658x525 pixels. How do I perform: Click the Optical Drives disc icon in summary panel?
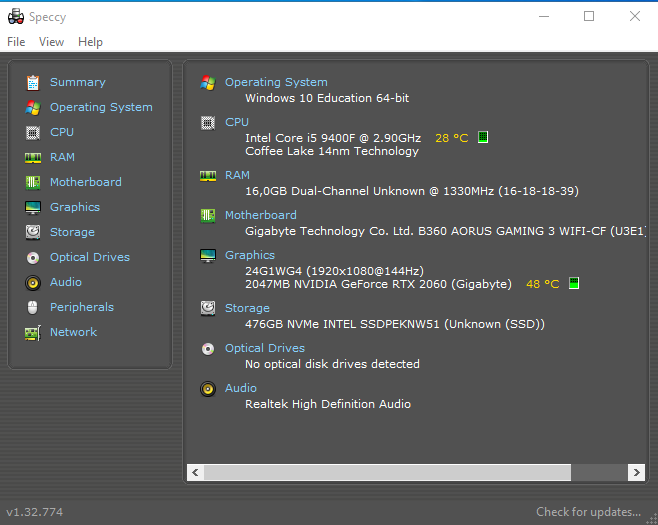[x=208, y=349]
